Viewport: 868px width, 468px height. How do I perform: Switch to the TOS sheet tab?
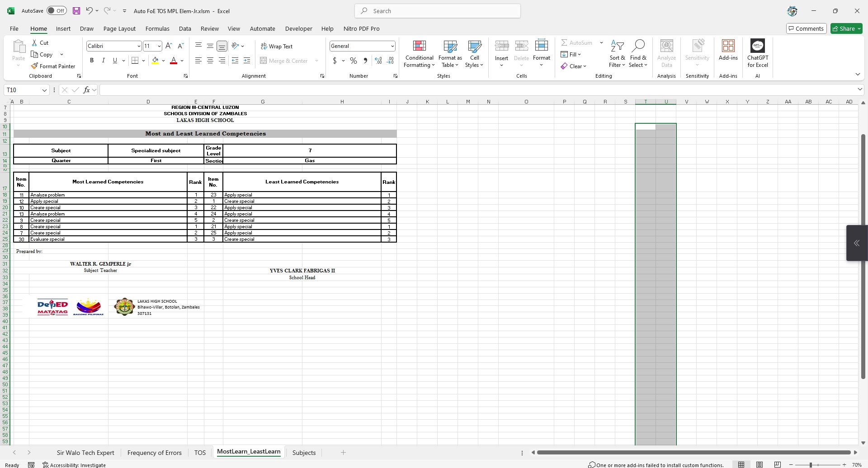[x=200, y=453]
